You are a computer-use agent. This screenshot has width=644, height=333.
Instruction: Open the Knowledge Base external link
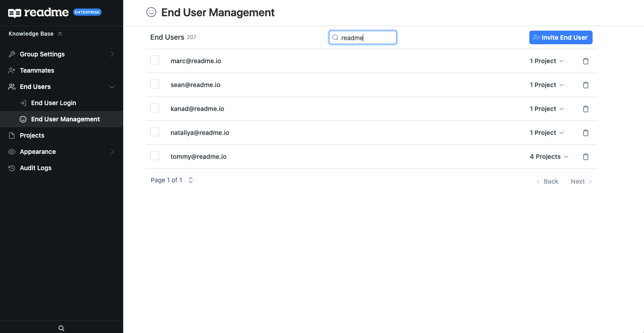pos(35,34)
